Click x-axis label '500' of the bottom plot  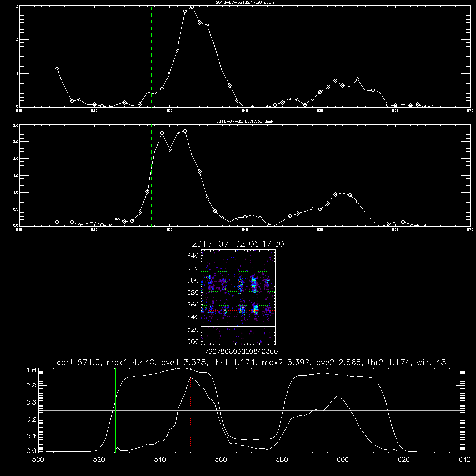click(38, 460)
